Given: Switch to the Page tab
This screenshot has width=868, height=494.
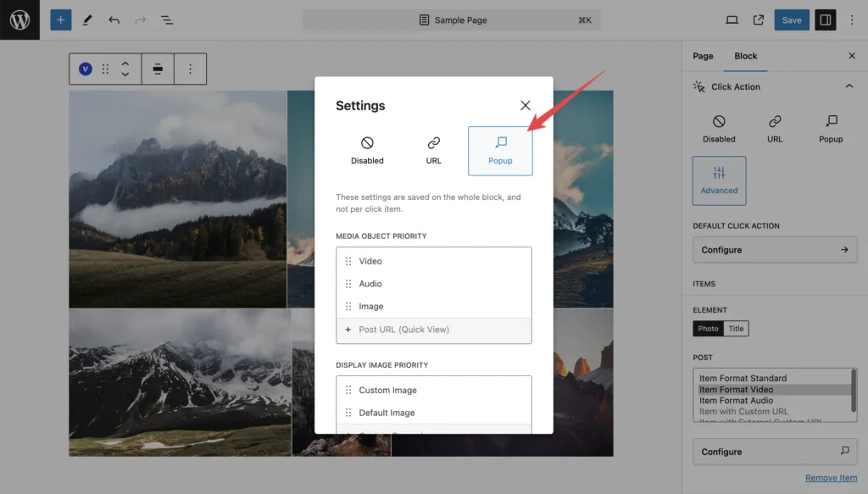Looking at the screenshot, I should (x=703, y=56).
